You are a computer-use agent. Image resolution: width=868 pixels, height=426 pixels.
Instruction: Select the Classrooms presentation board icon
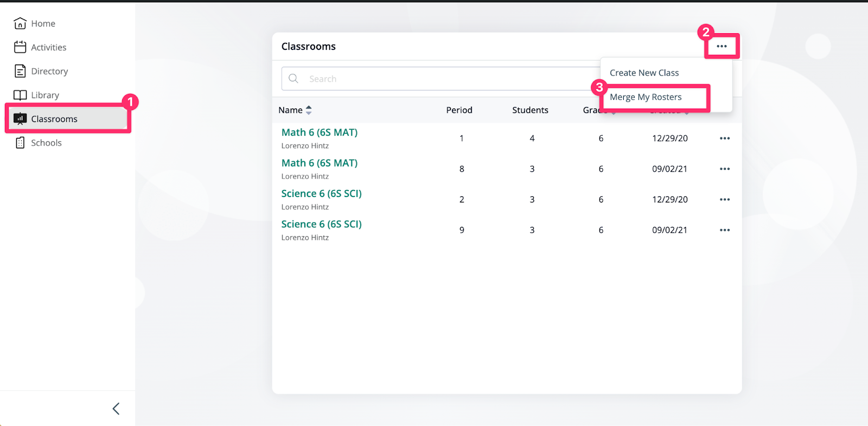tap(20, 118)
